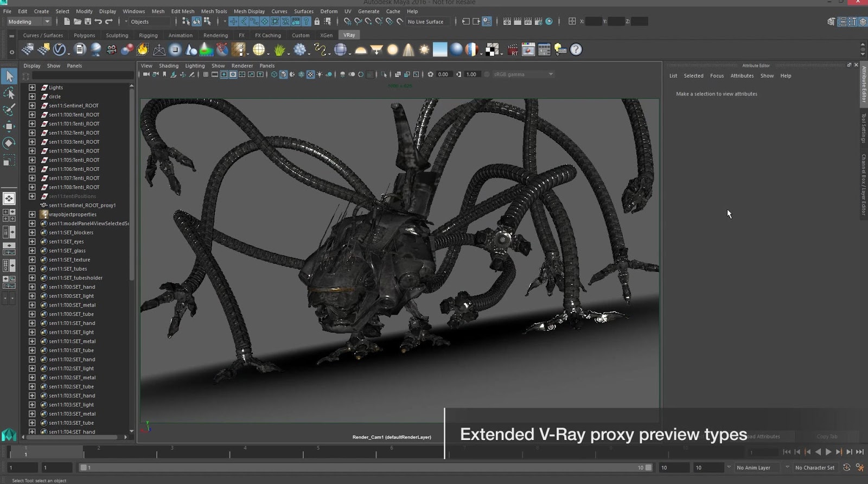Switch to the XGen shelf tab
The width and height of the screenshot is (868, 484).
[326, 35]
